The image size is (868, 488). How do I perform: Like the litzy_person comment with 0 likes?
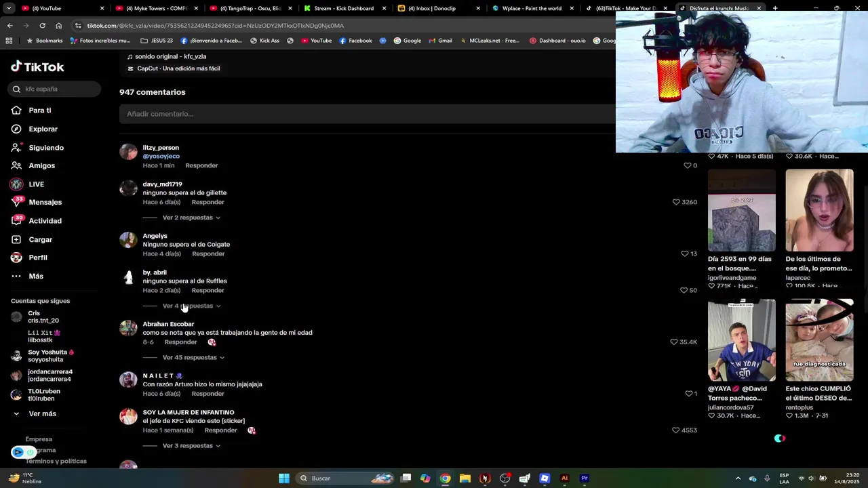pyautogui.click(x=687, y=165)
